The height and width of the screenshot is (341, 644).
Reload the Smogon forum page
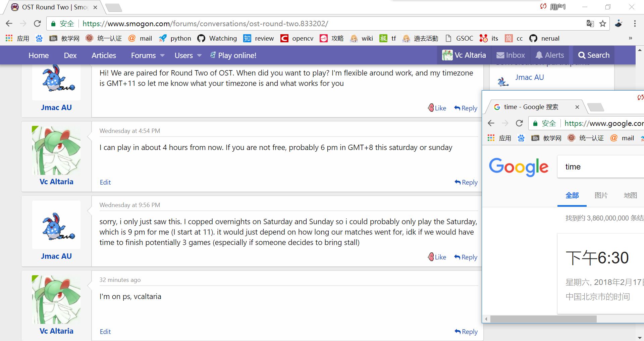37,23
